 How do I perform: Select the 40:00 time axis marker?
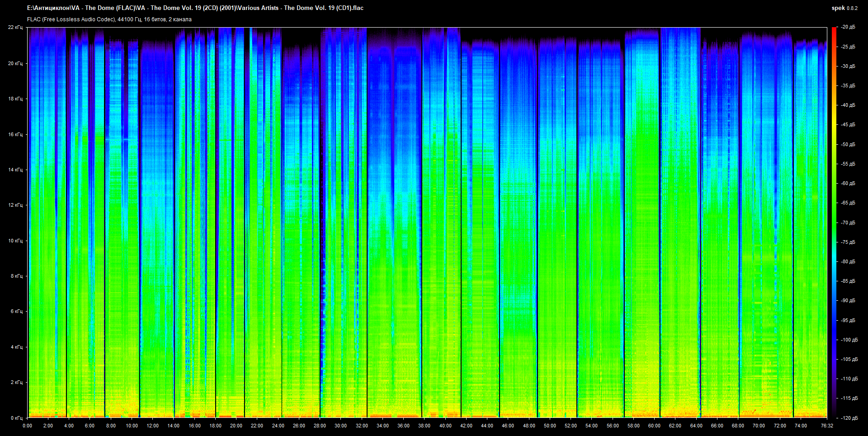(x=445, y=426)
